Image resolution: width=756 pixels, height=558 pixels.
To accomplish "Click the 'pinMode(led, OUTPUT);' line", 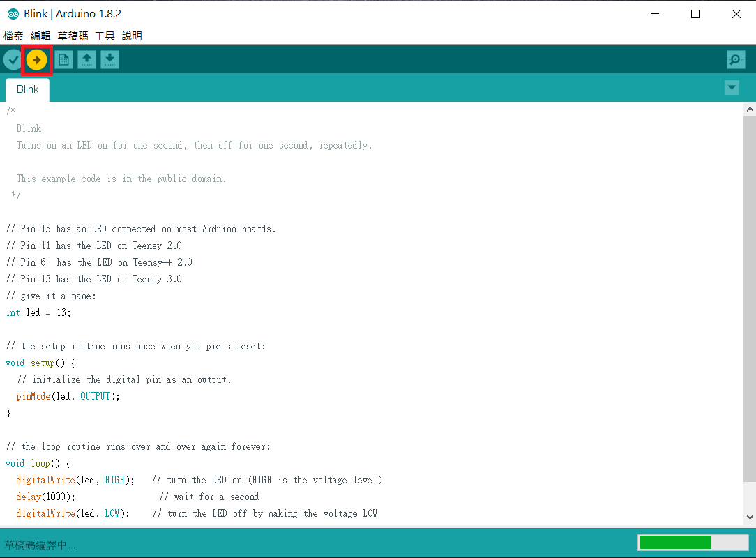I will 68,396.
